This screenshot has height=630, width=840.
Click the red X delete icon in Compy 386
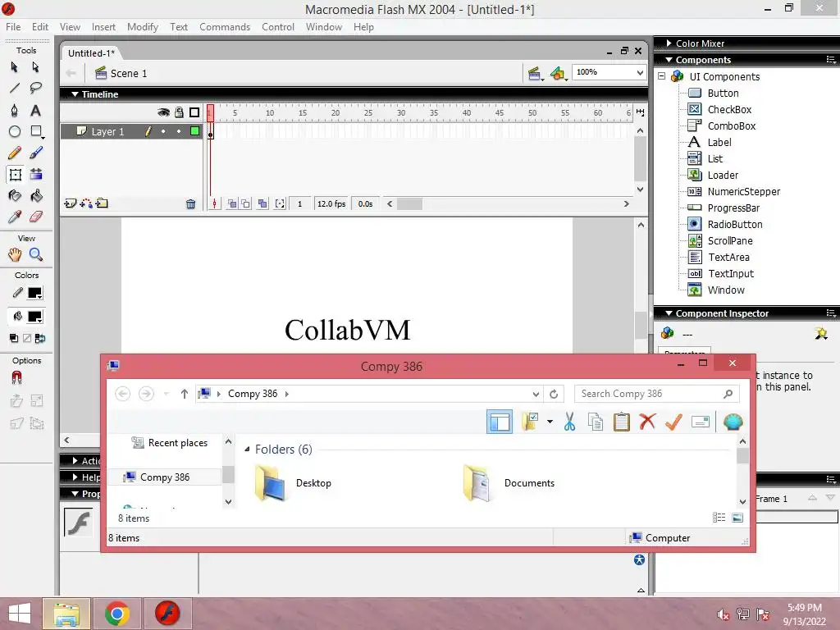[647, 422]
